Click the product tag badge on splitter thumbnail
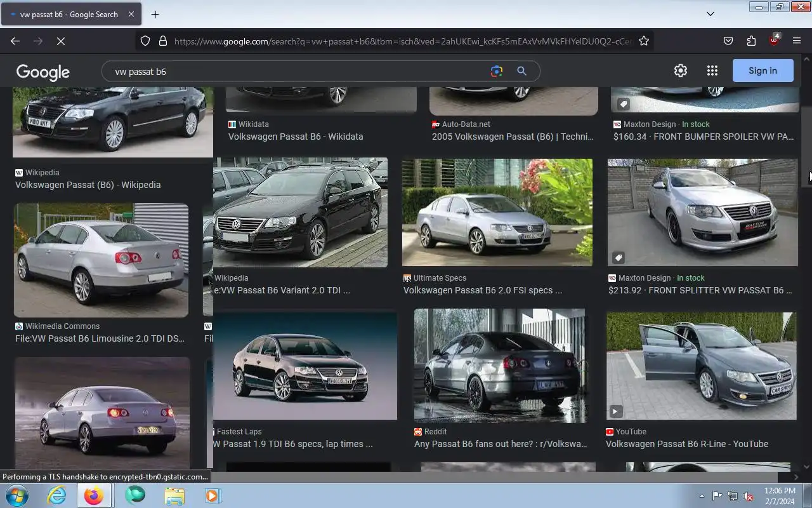 [x=619, y=258]
